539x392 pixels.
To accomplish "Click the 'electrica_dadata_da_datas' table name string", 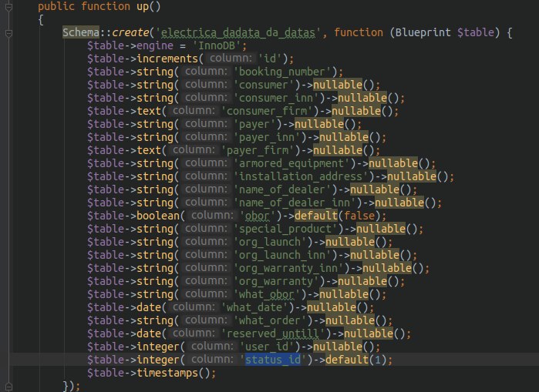I will (238, 32).
